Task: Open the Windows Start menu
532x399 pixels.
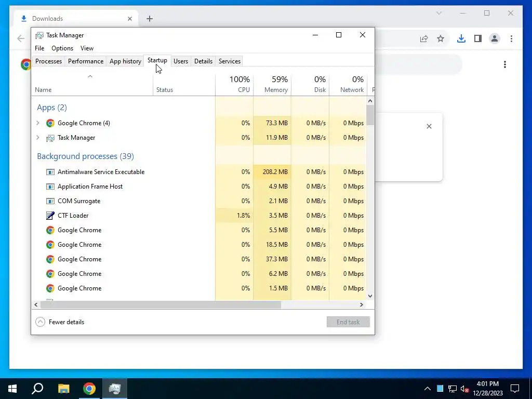Action: 12,389
